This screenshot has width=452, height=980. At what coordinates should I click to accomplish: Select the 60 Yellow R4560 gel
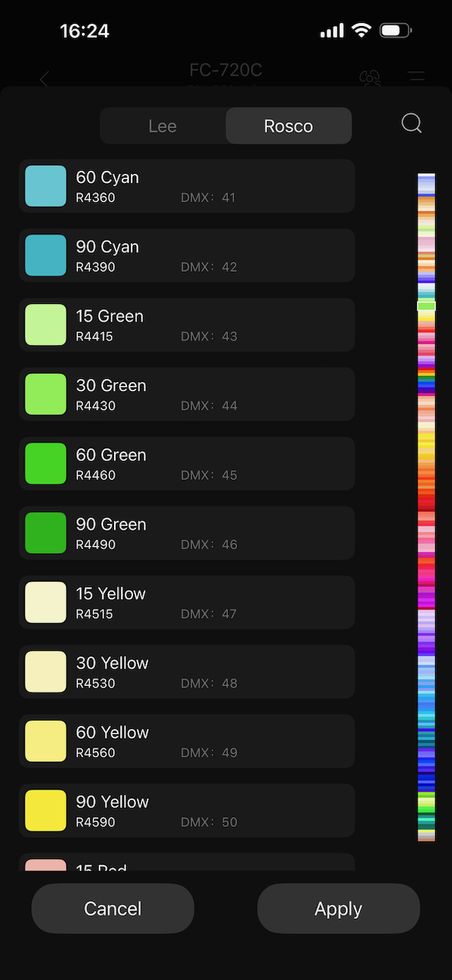tap(187, 740)
